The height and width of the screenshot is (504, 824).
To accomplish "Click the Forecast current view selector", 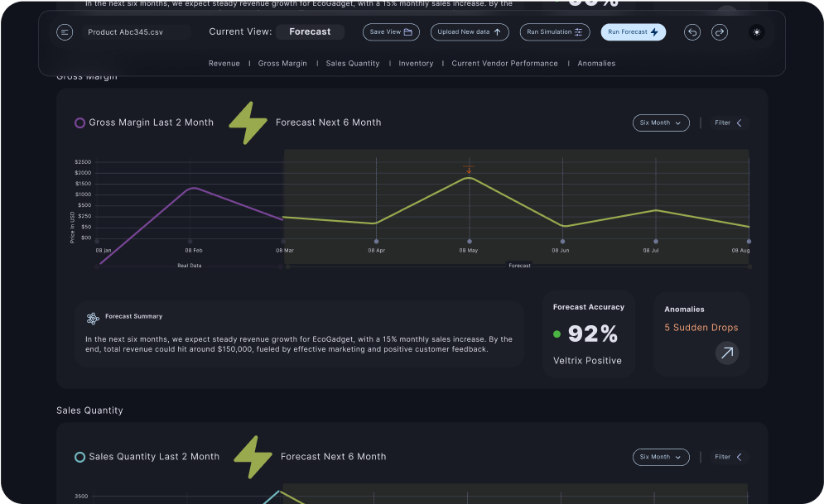I will [310, 32].
